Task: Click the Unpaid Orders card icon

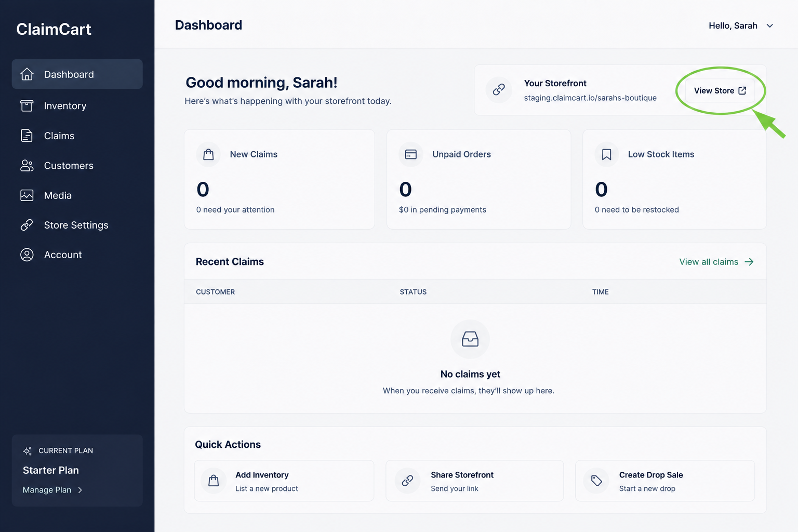Action: click(411, 154)
